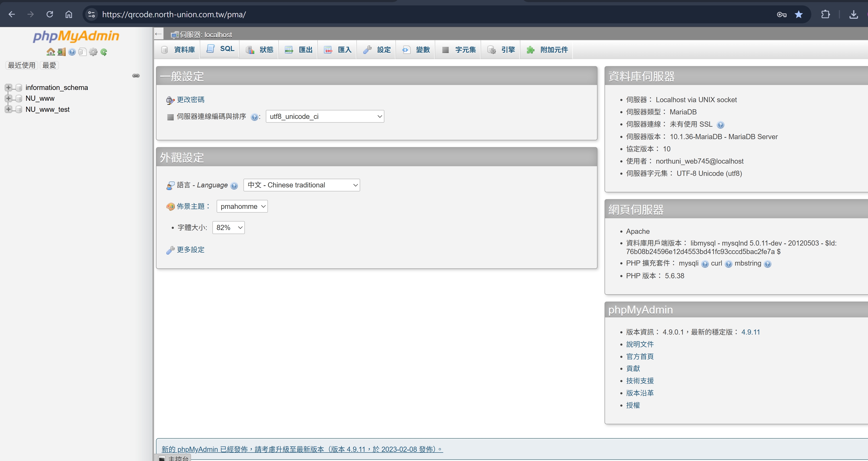Click the chain link icon in navigation panel
Screen dimensions: 868x461
136,76
